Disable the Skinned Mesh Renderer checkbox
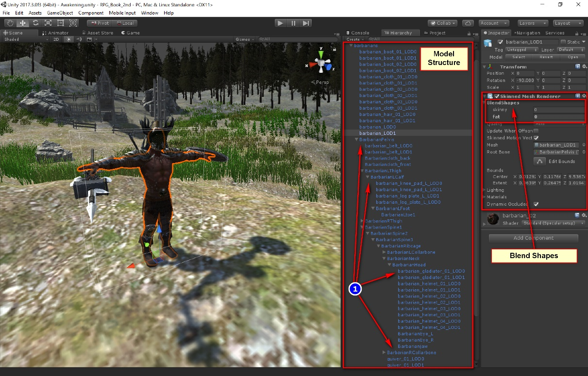This screenshot has width=588, height=376. coord(497,97)
